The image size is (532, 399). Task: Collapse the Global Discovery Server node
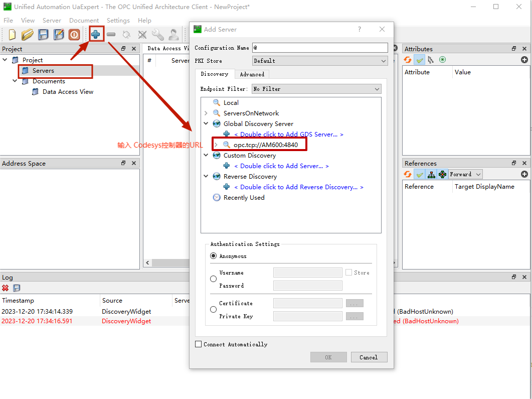206,123
